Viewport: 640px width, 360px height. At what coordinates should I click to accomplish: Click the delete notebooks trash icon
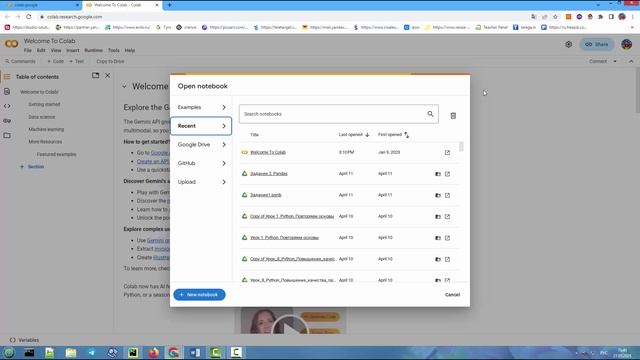click(453, 116)
